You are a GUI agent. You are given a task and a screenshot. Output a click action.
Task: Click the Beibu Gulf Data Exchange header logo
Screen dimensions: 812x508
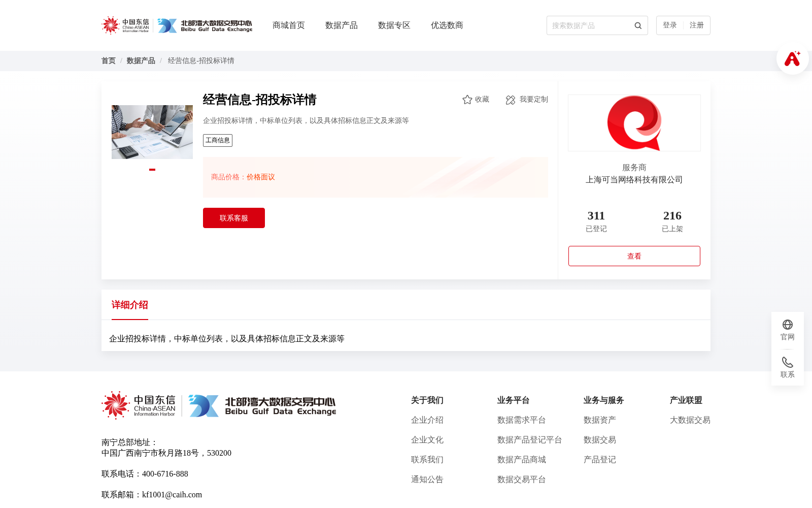[205, 25]
